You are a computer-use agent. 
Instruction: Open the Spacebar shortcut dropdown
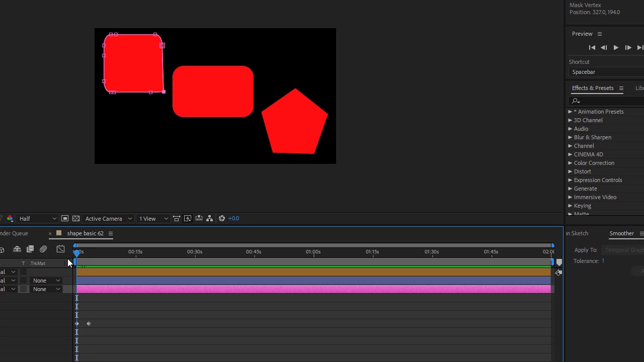[x=606, y=72]
